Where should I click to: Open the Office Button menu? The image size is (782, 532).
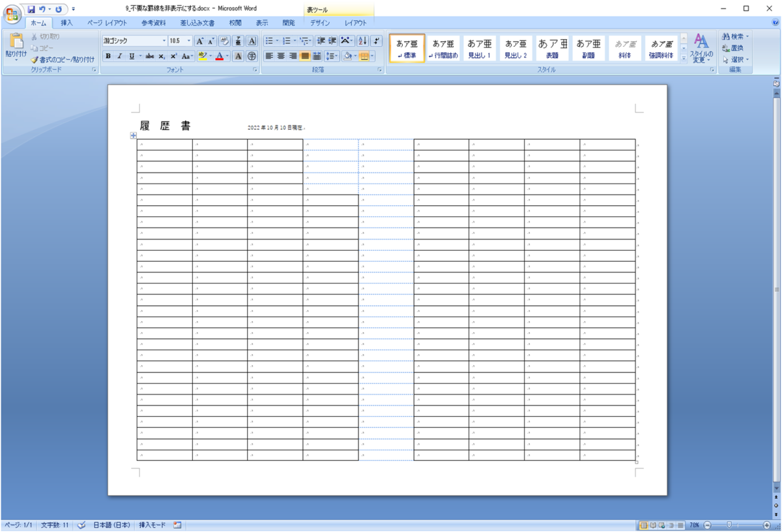click(x=12, y=14)
